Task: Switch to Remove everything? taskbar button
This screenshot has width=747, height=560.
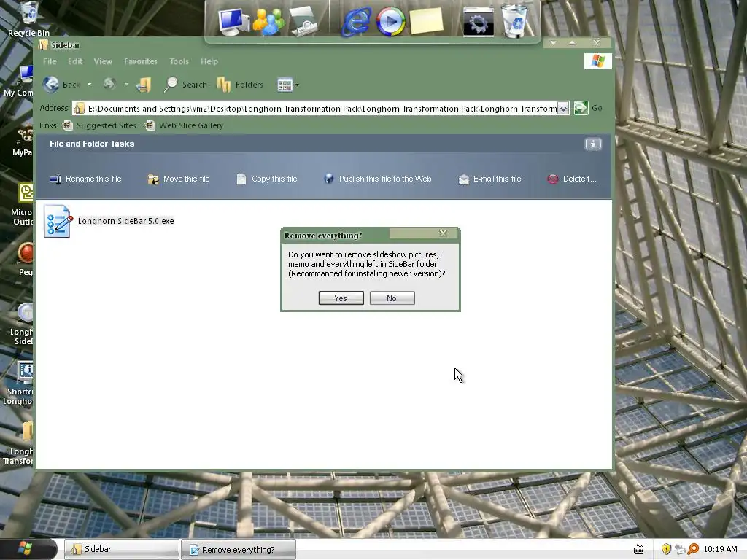Action: click(x=239, y=550)
